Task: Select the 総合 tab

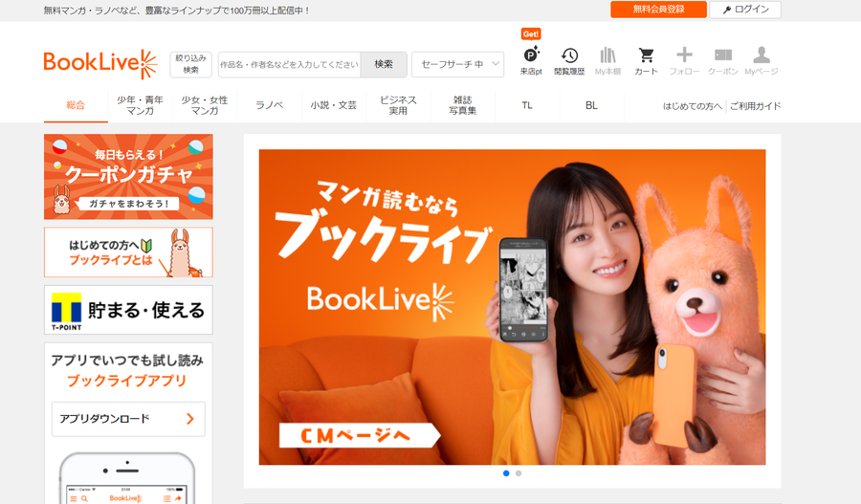Action: [x=76, y=105]
